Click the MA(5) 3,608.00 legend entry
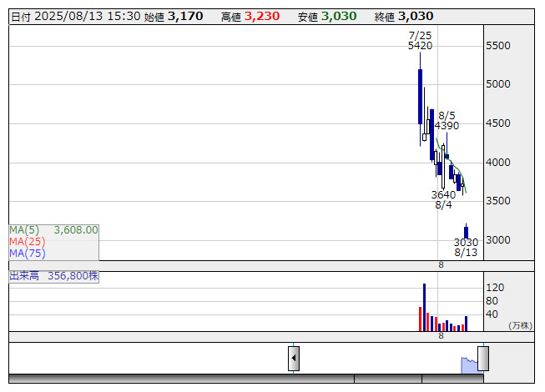 pyautogui.click(x=54, y=230)
